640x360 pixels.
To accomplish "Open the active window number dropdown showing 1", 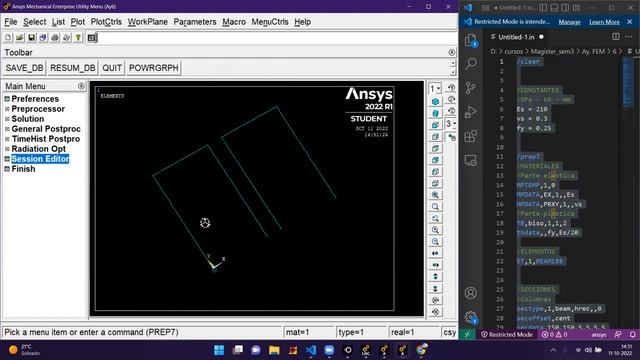I will coord(435,88).
